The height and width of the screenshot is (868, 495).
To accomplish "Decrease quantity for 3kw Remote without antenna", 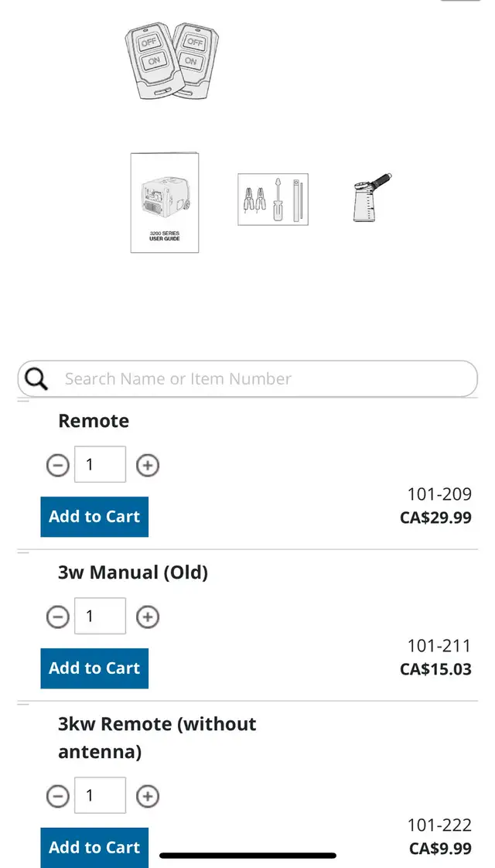I will point(57,796).
